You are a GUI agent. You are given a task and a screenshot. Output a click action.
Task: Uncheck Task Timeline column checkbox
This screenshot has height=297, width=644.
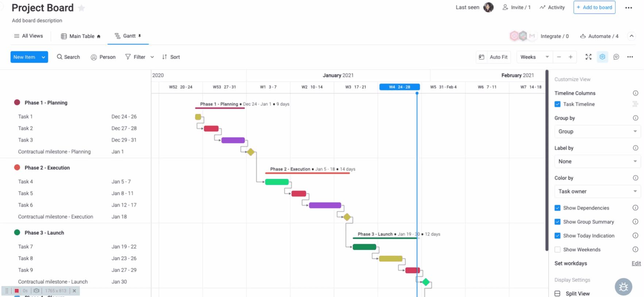558,104
